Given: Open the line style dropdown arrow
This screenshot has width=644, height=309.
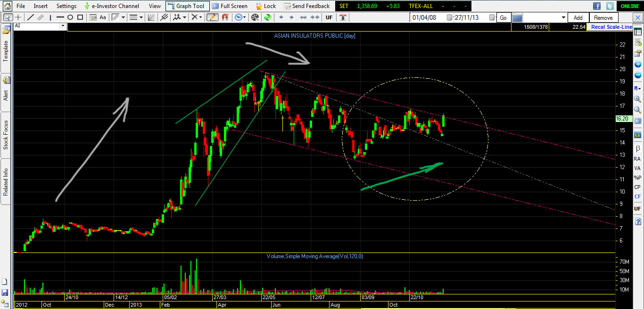Looking at the screenshot, I should coord(141,17).
